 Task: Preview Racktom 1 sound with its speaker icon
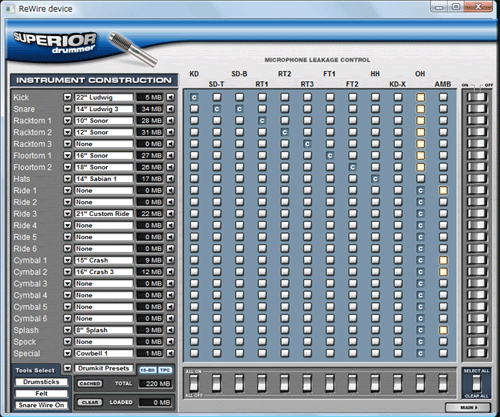point(171,121)
